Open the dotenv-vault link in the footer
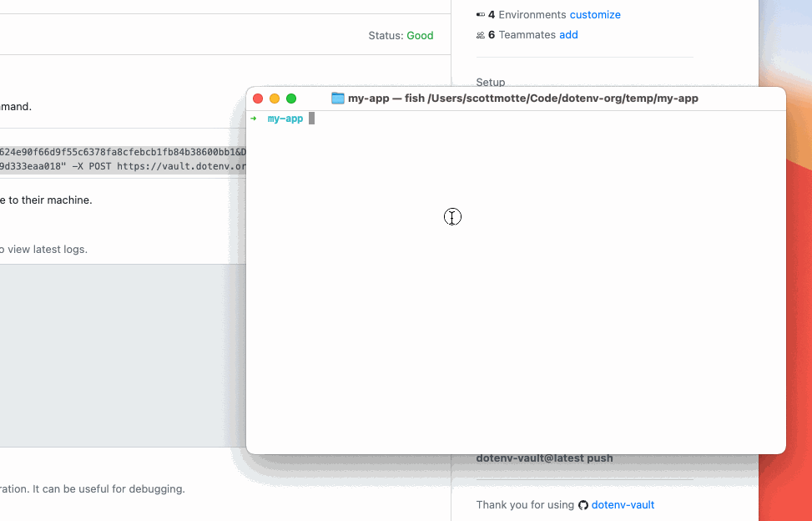 pyautogui.click(x=623, y=505)
